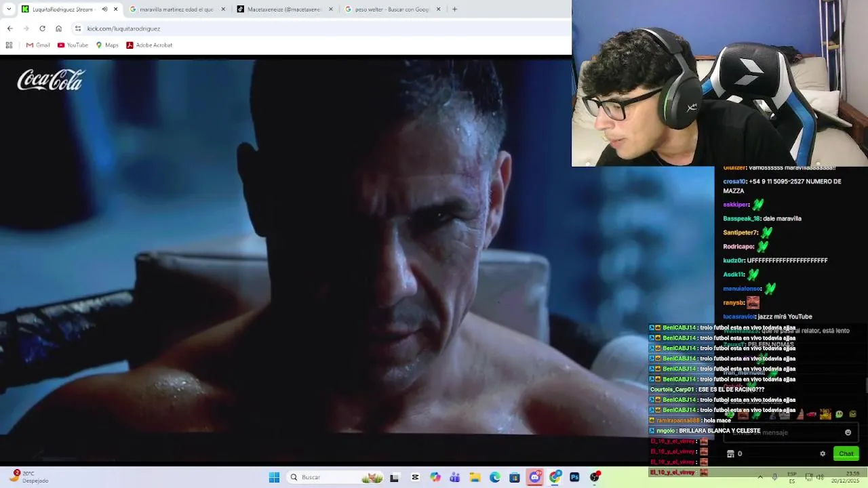868x488 pixels.
Task: Close the maravilla martinez tab
Action: pos(223,9)
